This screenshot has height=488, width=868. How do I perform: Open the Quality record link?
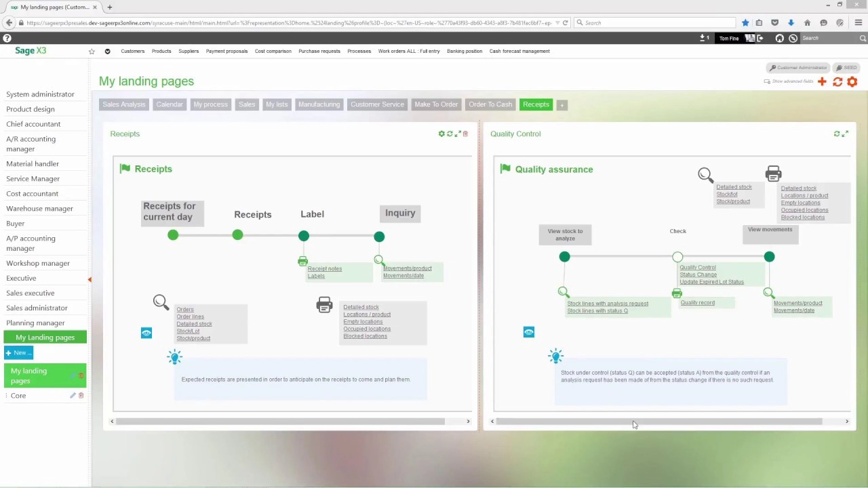tap(697, 303)
